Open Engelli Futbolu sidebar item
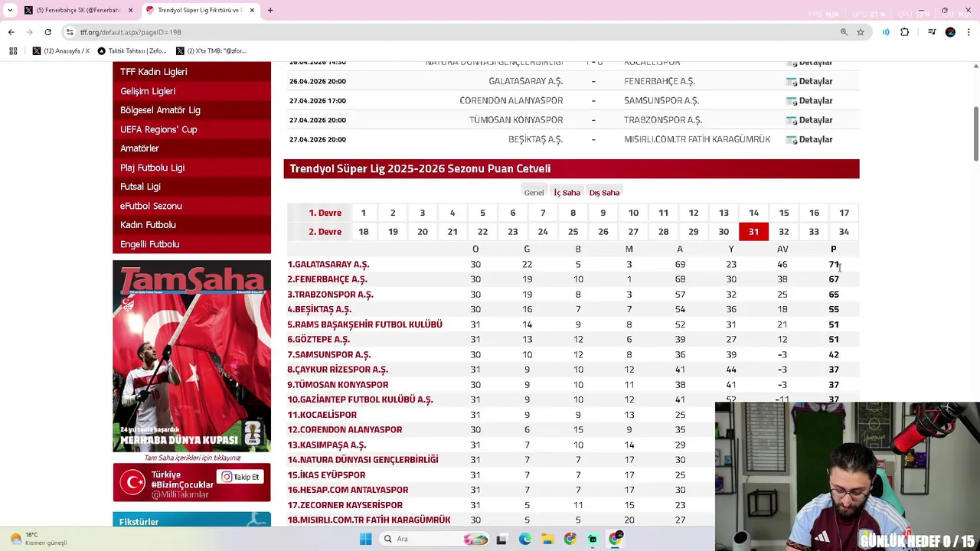 pyautogui.click(x=192, y=244)
